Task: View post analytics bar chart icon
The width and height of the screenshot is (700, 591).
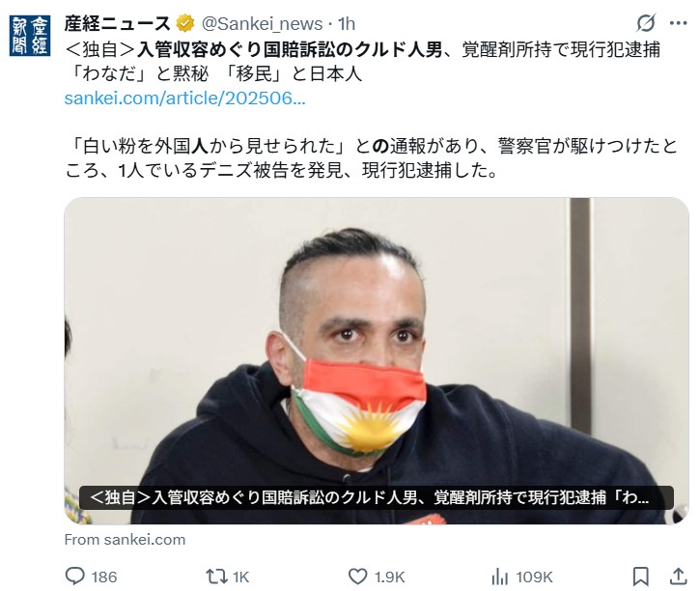Action: coord(500,577)
